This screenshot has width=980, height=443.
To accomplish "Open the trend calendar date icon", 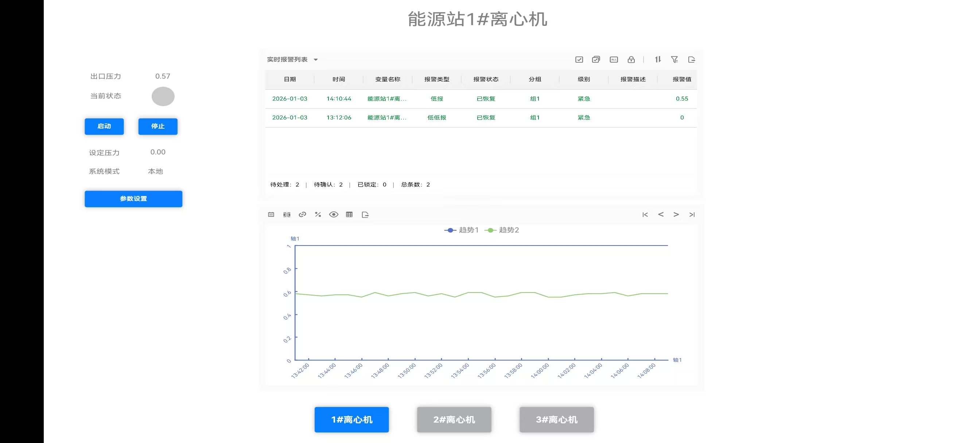I will click(x=271, y=215).
